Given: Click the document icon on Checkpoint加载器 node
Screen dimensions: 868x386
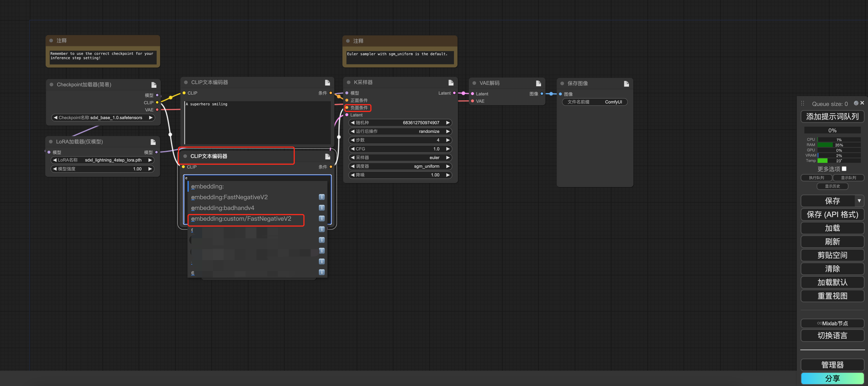Looking at the screenshot, I should point(154,85).
